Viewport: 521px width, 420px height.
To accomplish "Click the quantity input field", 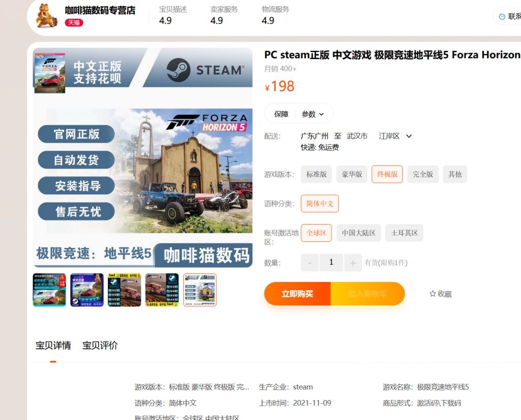I will coord(331,263).
